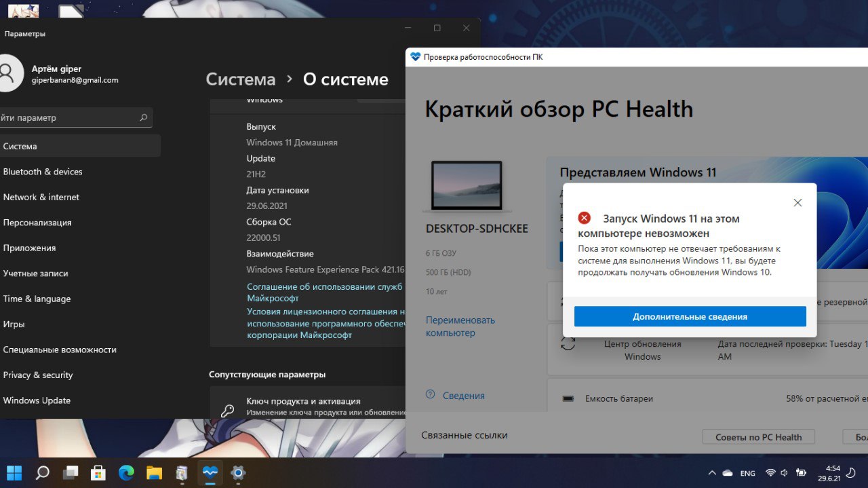Launch Microsoft Edge from taskbar
Viewport: 868px width, 488px height.
coord(126,472)
